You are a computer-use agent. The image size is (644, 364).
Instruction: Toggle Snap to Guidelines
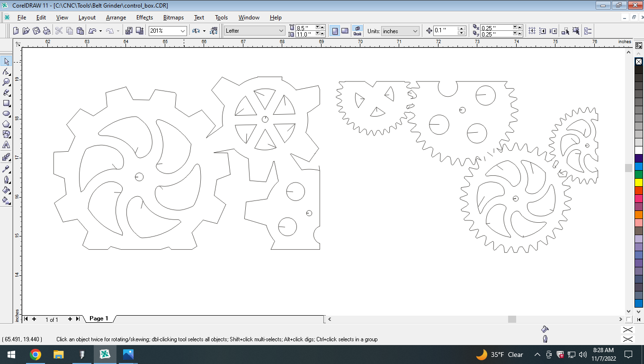[543, 30]
